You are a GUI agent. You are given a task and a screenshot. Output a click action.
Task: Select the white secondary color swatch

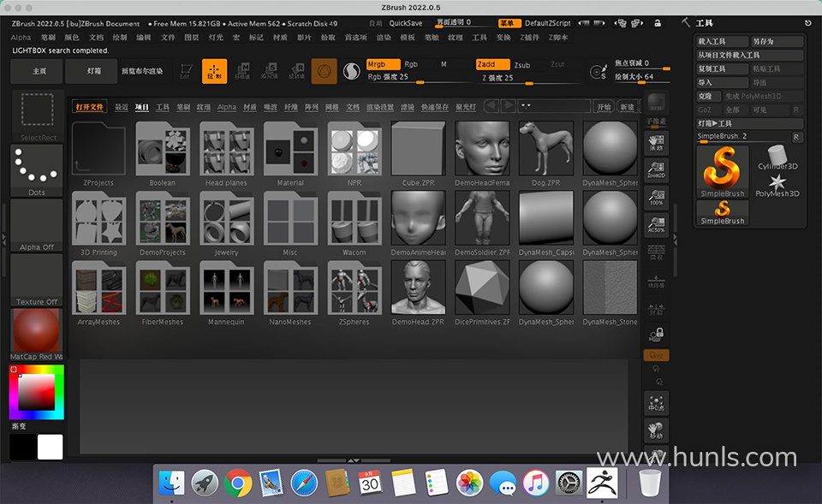pyautogui.click(x=51, y=447)
